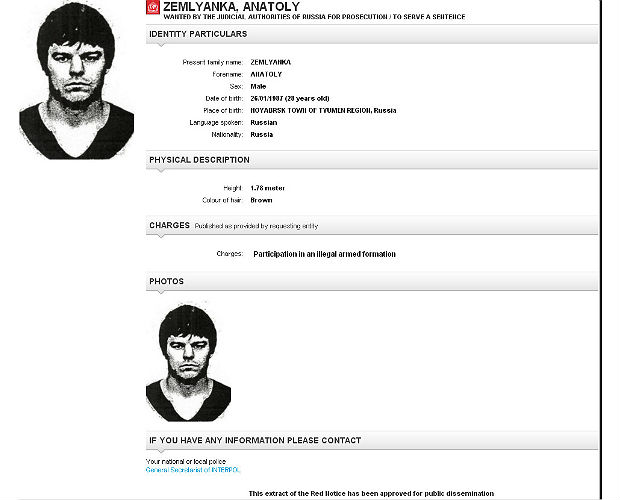The image size is (620, 500).
Task: Click the nationality value Russia
Action: [x=262, y=134]
